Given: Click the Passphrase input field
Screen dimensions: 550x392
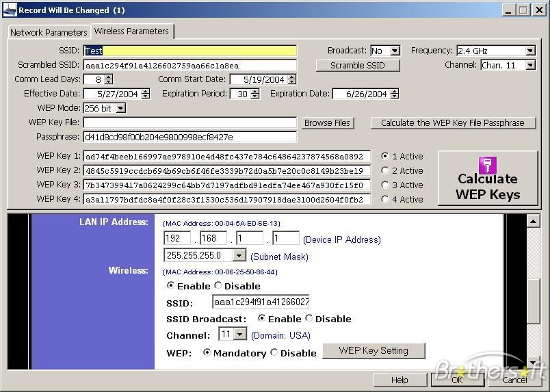Looking at the screenshot, I should coord(190,137).
